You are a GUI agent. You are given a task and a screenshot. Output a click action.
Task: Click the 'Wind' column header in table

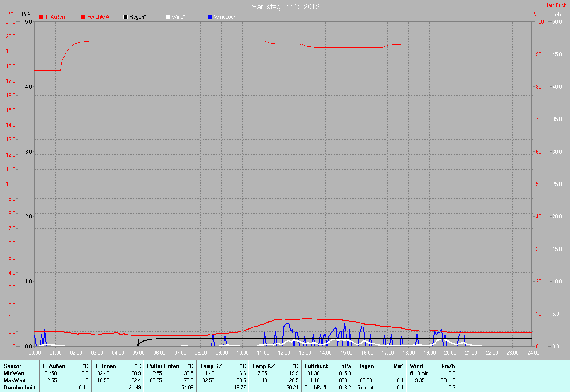[x=416, y=366]
